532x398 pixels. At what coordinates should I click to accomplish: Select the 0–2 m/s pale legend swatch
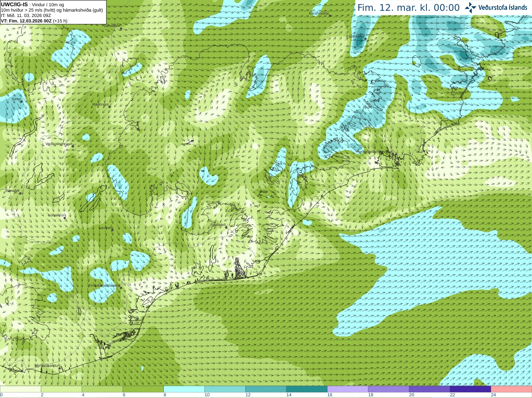20,389
